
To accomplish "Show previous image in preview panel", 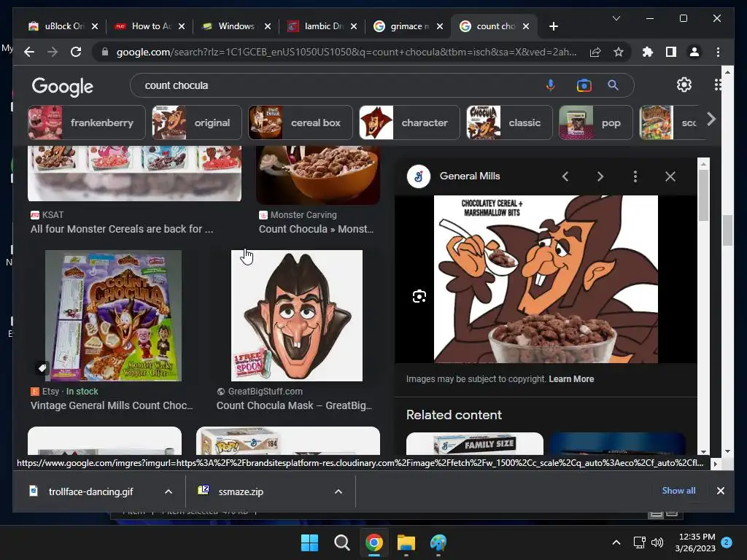I will point(565,176).
